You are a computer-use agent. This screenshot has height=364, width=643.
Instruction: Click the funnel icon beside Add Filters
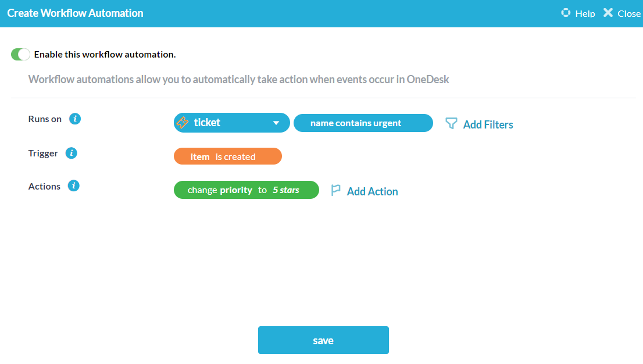451,123
